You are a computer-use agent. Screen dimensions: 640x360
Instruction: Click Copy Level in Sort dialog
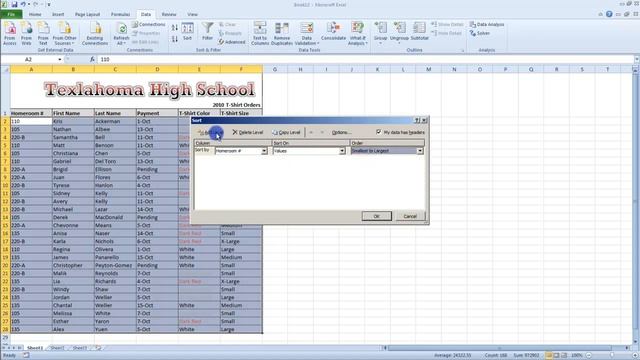[287, 133]
